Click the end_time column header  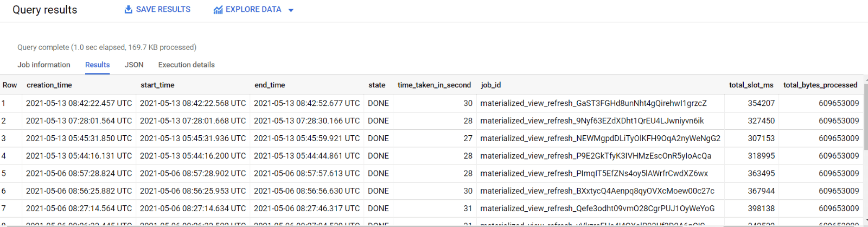270,85
